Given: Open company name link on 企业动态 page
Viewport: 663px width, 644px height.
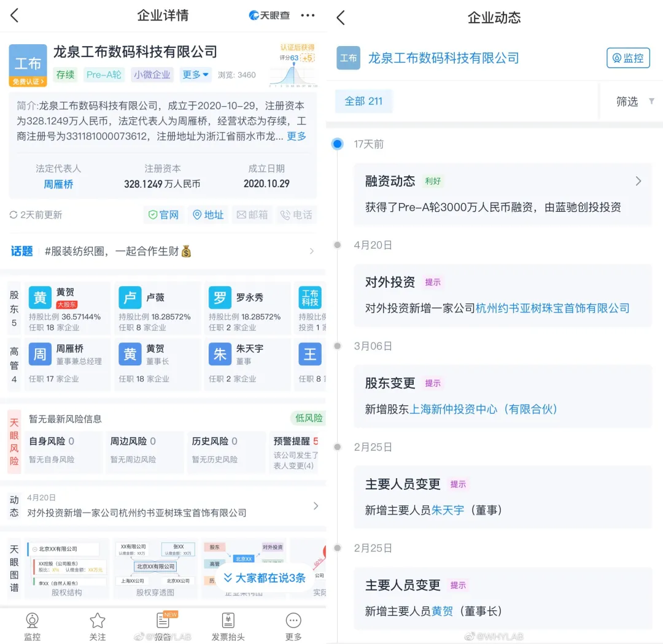Looking at the screenshot, I should (444, 58).
